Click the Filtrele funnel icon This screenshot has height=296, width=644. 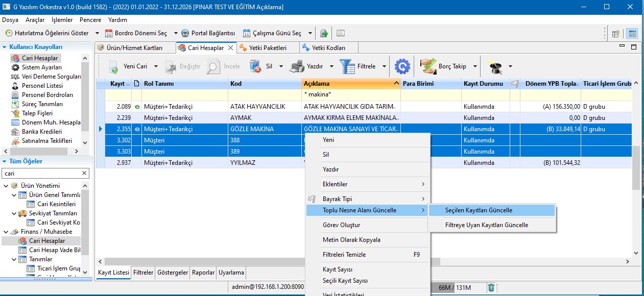point(347,67)
